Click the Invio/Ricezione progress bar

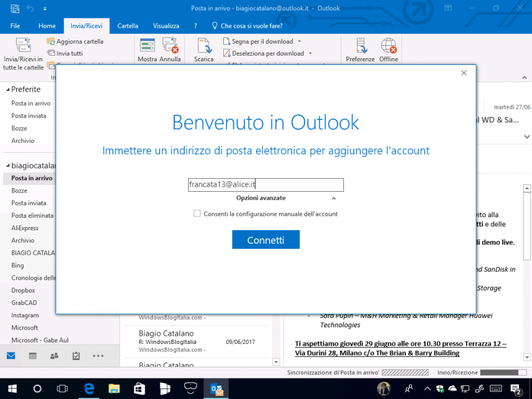click(504, 372)
